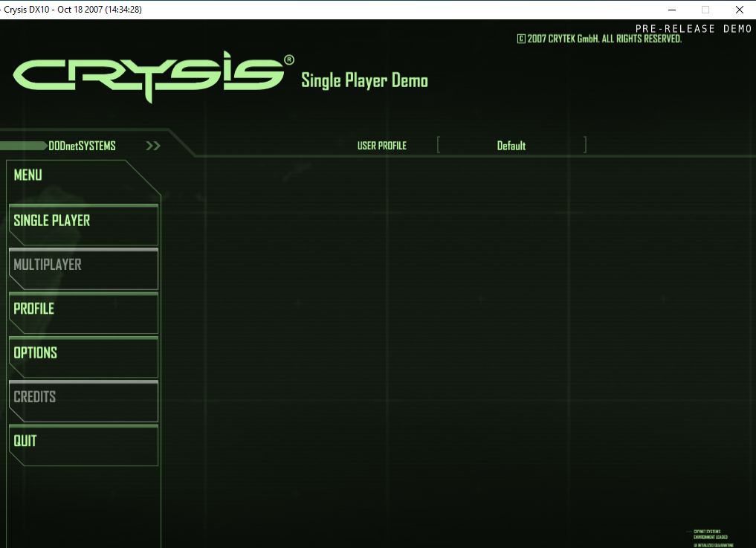Image resolution: width=756 pixels, height=548 pixels.
Task: Click the Default user profile field
Action: (x=511, y=145)
